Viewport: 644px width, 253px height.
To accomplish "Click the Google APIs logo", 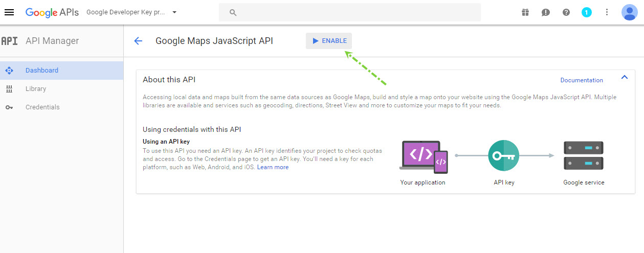I will [x=52, y=12].
